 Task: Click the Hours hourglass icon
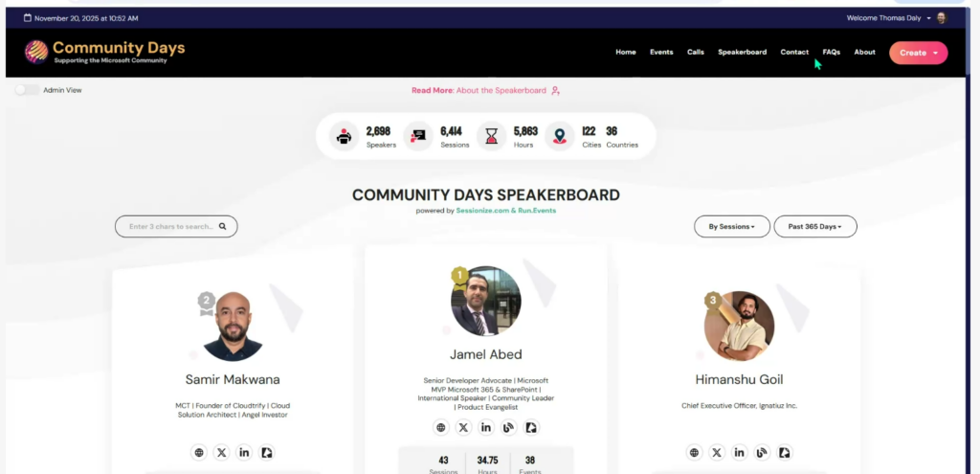click(491, 136)
